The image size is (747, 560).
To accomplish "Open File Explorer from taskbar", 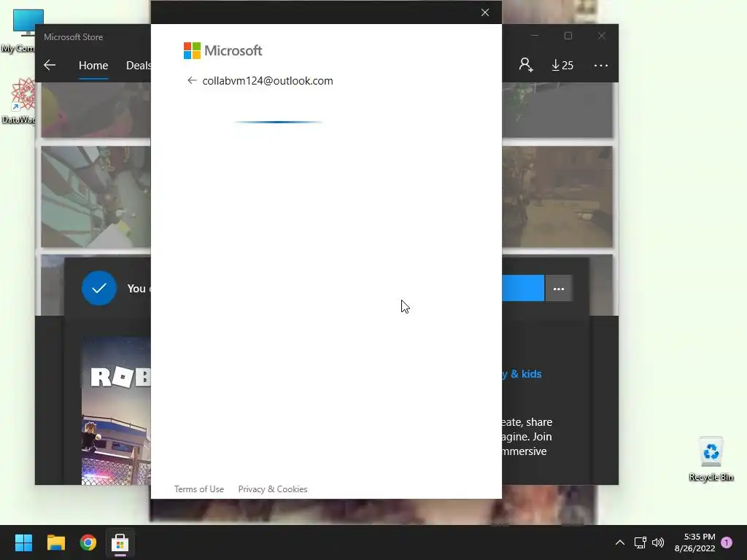I will 55,542.
